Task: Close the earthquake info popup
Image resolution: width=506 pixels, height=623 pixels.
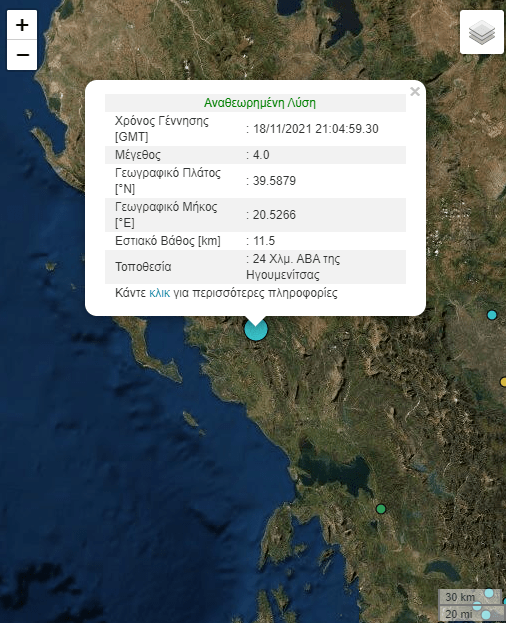Action: [x=415, y=92]
